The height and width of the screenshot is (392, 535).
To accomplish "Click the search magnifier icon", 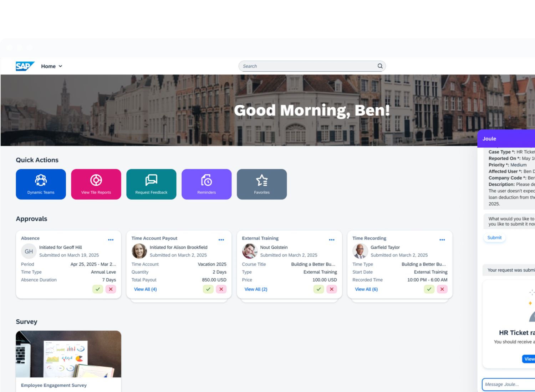I will [x=380, y=66].
